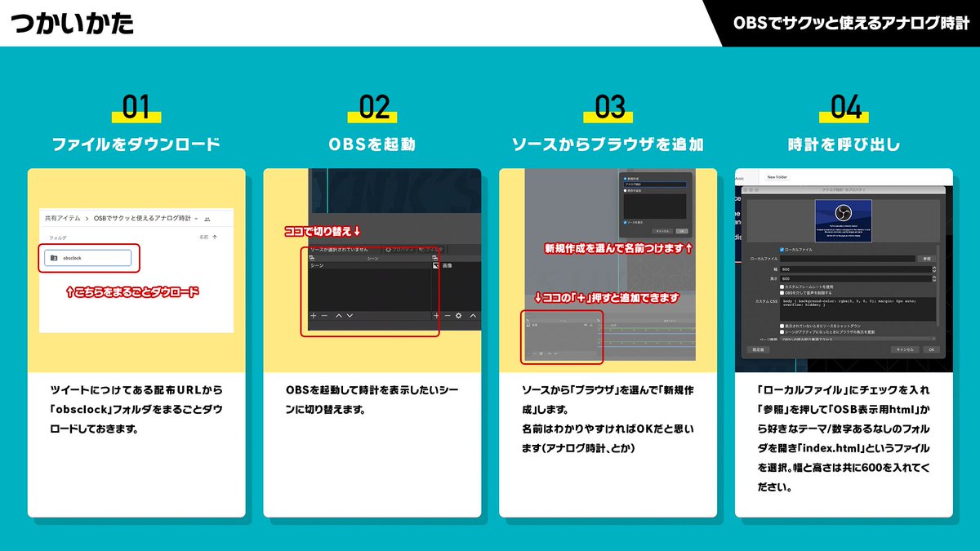Click the 参照 browse button
This screenshot has height=551, width=980.
(x=927, y=259)
